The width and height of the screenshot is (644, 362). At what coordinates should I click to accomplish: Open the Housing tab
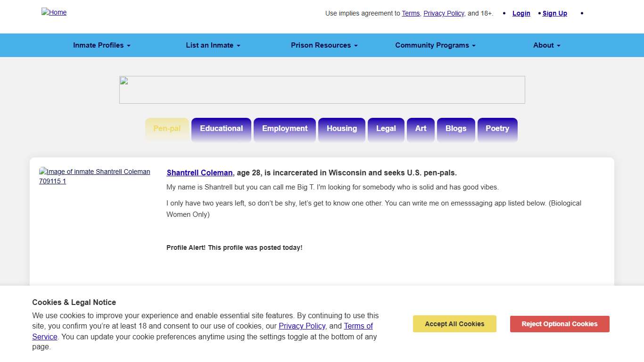(342, 129)
